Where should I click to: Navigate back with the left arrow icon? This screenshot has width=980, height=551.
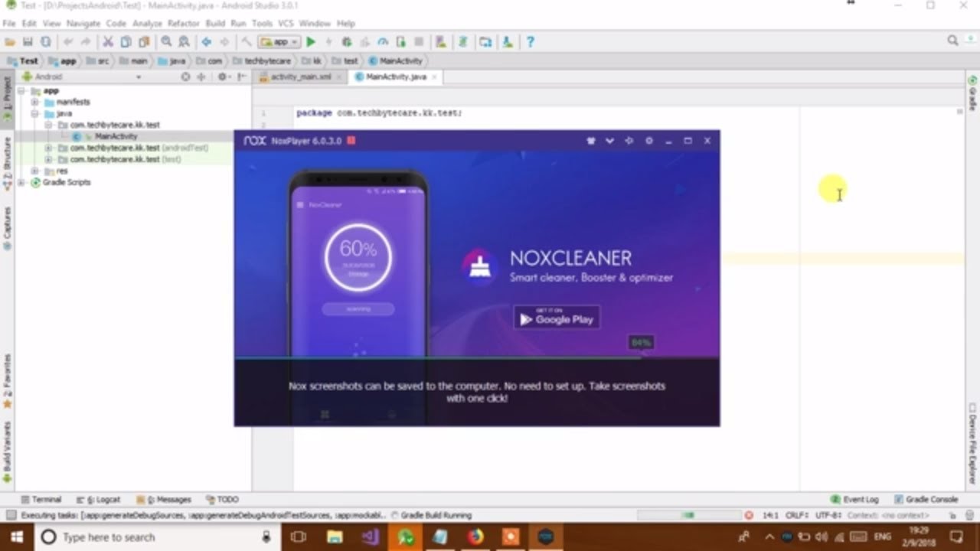pos(207,42)
